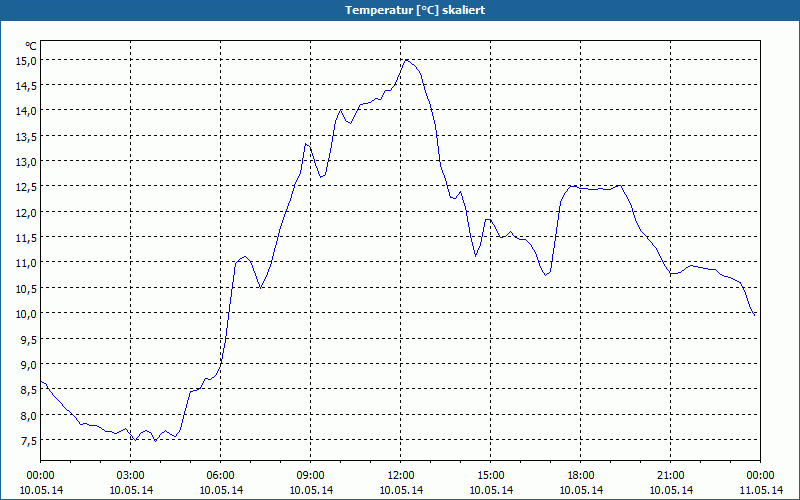Select the '03:00' x-axis time label
The width and height of the screenshot is (800, 500).
pos(131,476)
